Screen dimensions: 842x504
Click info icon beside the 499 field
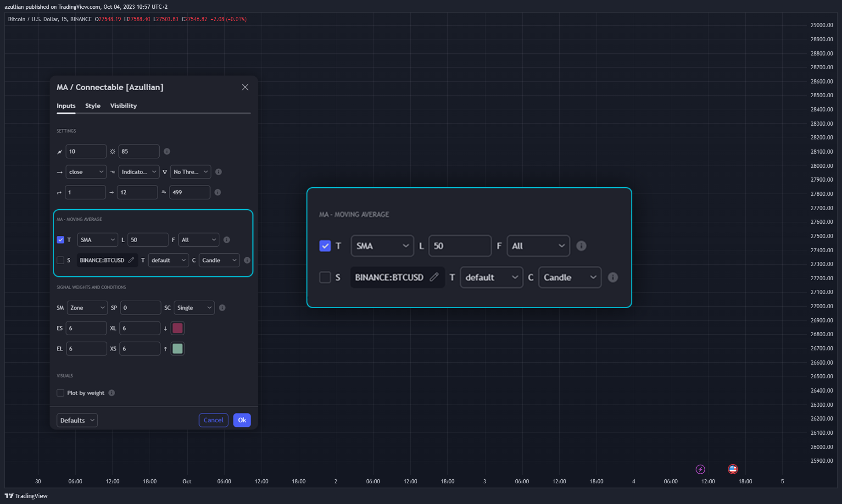click(x=217, y=192)
